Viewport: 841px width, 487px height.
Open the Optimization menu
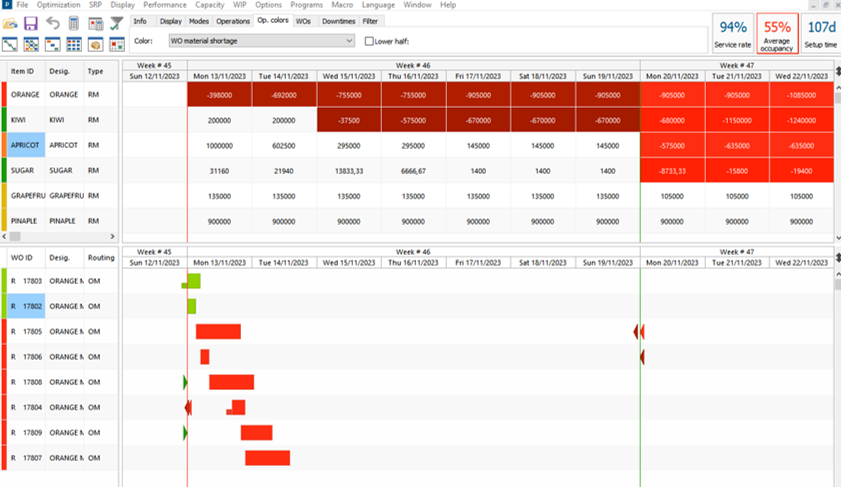click(x=58, y=5)
